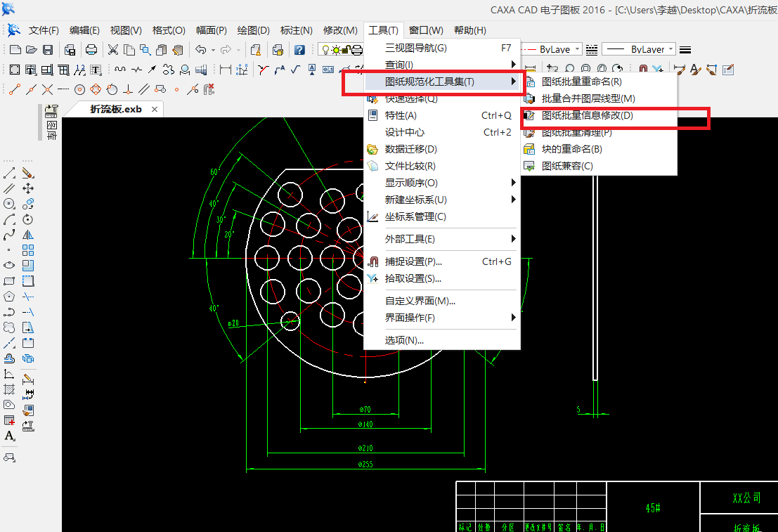The width and height of the screenshot is (778, 532).
Task: Select the Save icon
Action: (47, 49)
